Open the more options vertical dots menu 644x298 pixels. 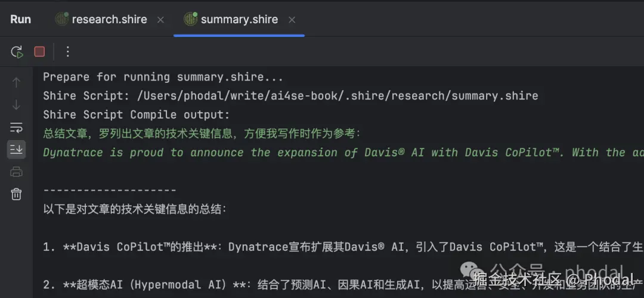[68, 52]
